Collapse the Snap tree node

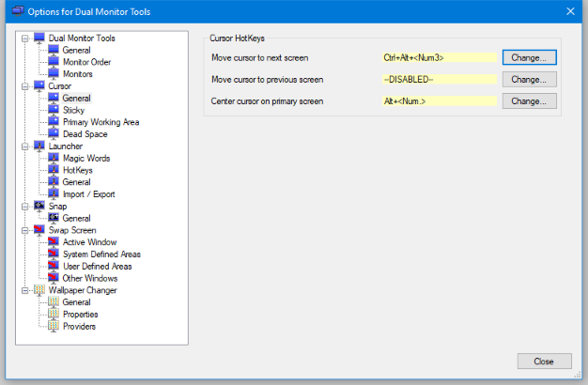(24, 207)
